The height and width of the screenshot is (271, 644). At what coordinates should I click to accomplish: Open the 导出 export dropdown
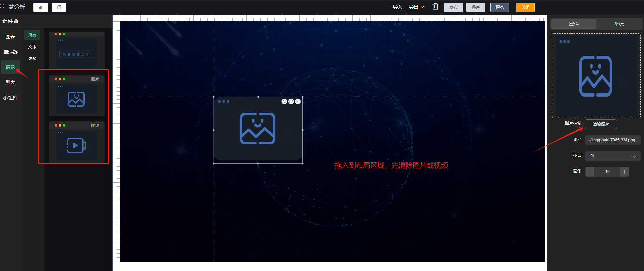(416, 7)
